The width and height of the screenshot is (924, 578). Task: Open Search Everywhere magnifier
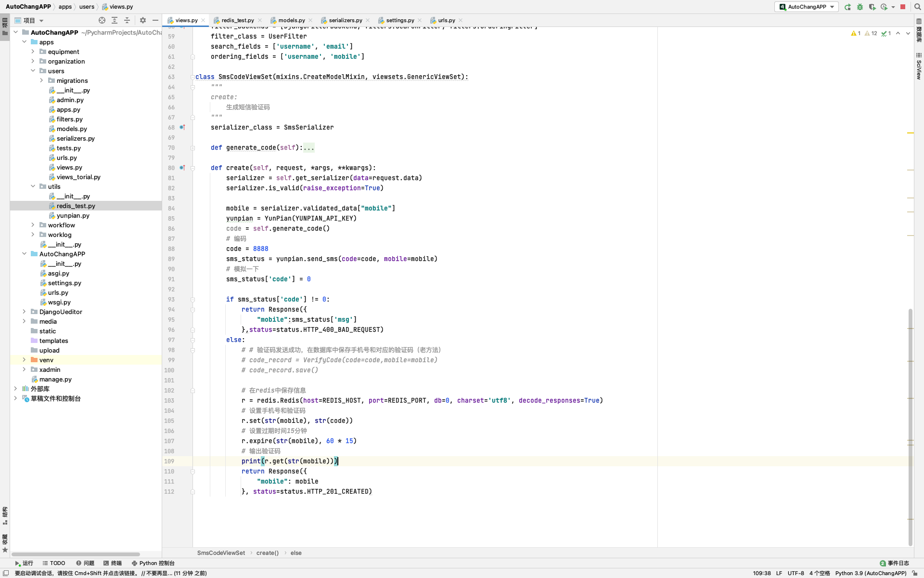tap(917, 7)
